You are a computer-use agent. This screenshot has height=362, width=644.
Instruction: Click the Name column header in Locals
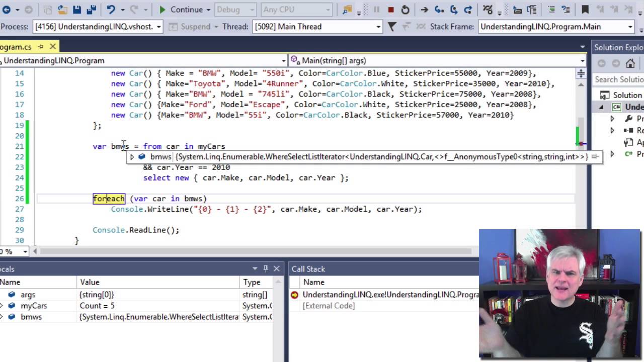38,282
